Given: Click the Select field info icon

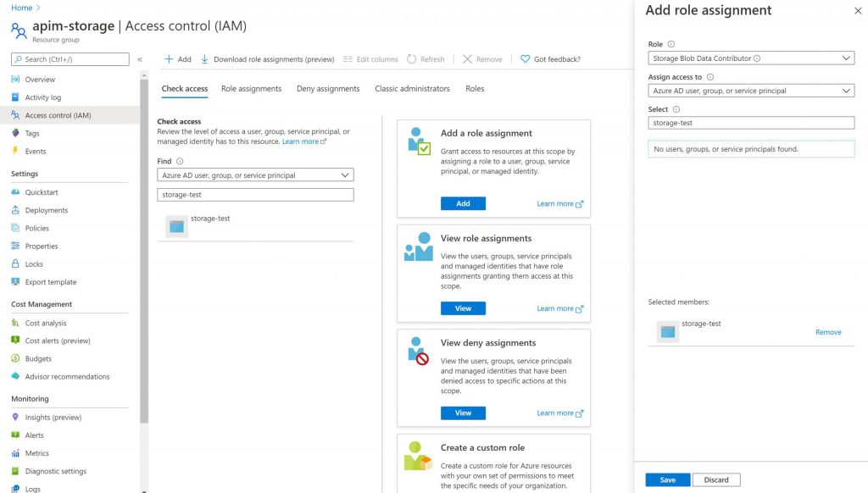Looking at the screenshot, I should click(676, 109).
